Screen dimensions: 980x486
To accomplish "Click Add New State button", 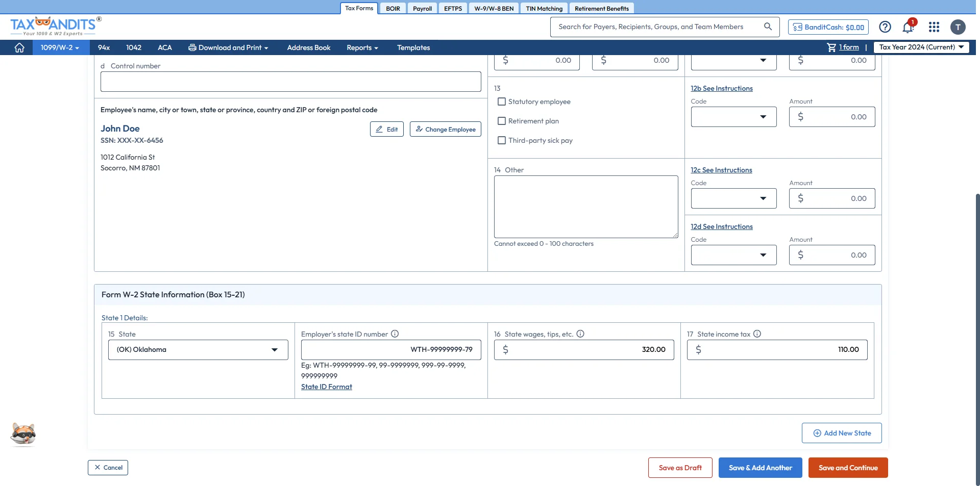I will tap(842, 433).
